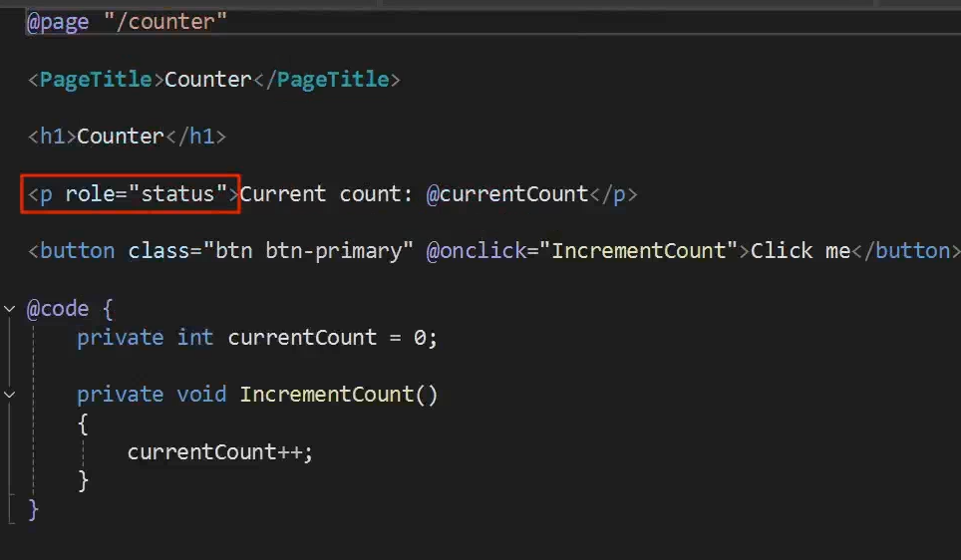Click the 'Current count:' text
Screen dimensions: 961x560
pos(326,194)
